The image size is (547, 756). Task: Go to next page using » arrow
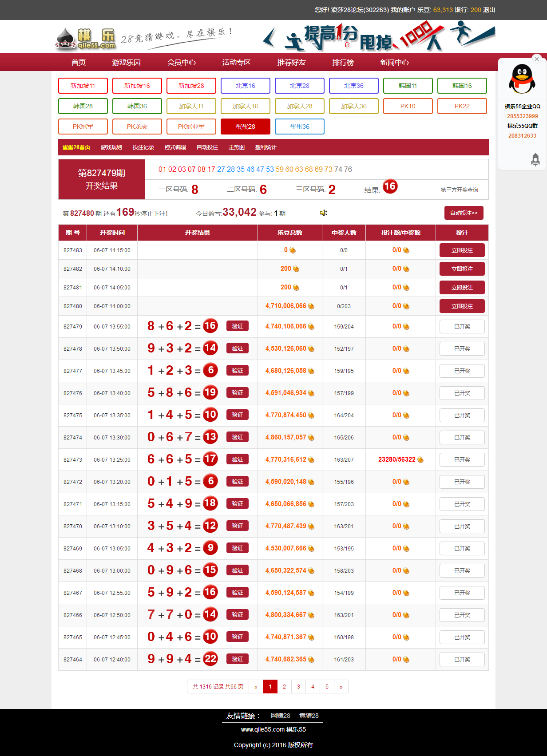click(341, 687)
